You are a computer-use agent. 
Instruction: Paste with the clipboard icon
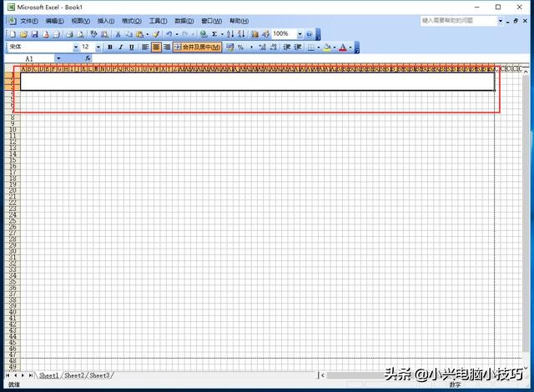(x=139, y=34)
